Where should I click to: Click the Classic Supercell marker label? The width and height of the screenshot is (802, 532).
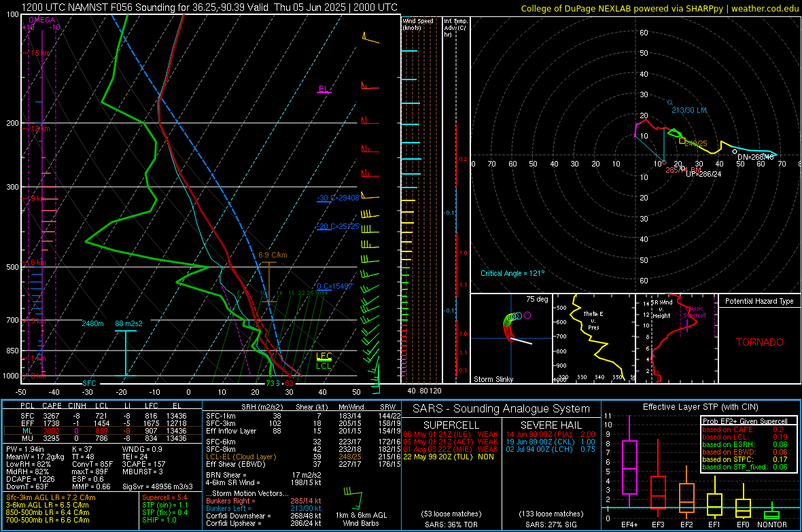(x=694, y=312)
